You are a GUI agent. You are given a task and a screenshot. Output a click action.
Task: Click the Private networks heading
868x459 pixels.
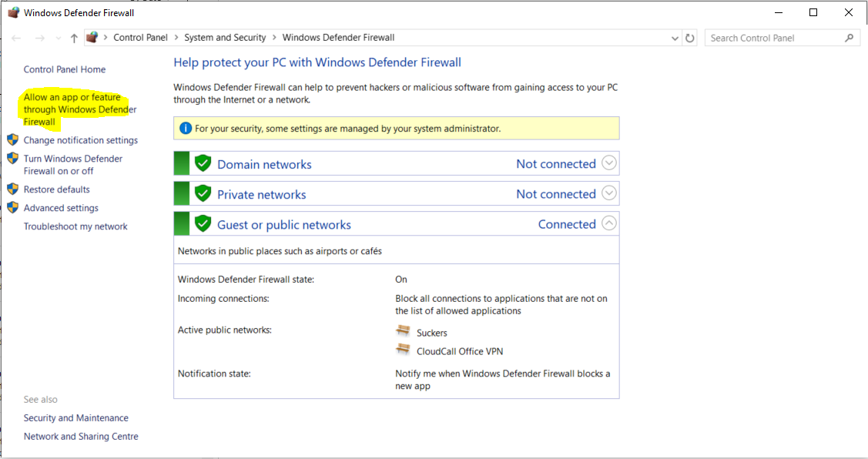click(261, 195)
